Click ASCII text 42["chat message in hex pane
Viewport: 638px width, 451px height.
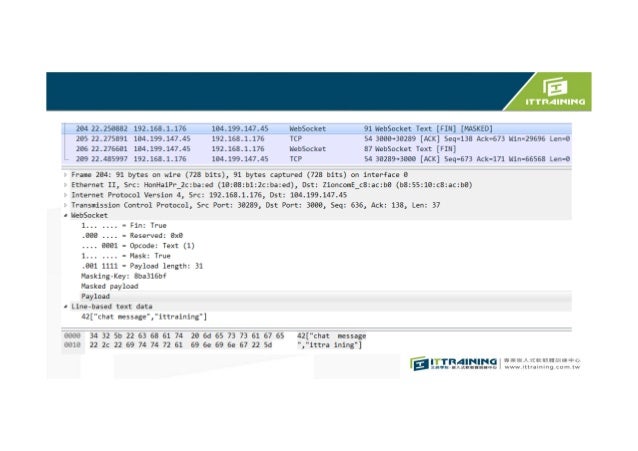point(332,336)
